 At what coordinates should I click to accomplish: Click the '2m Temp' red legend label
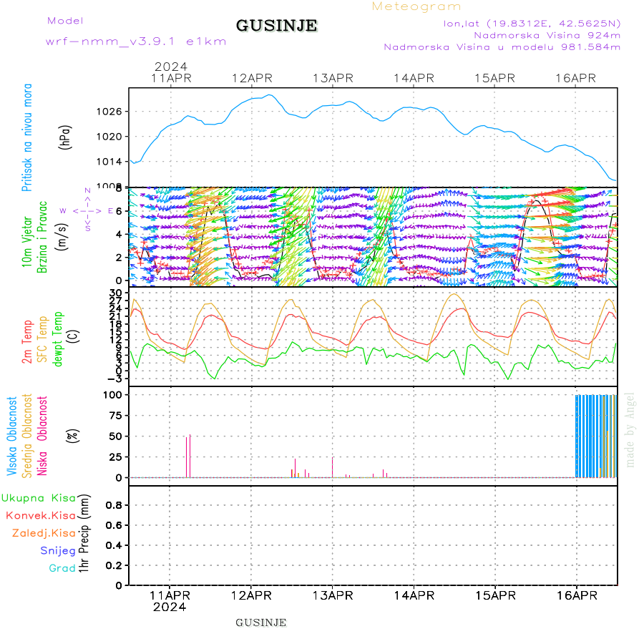point(26,342)
